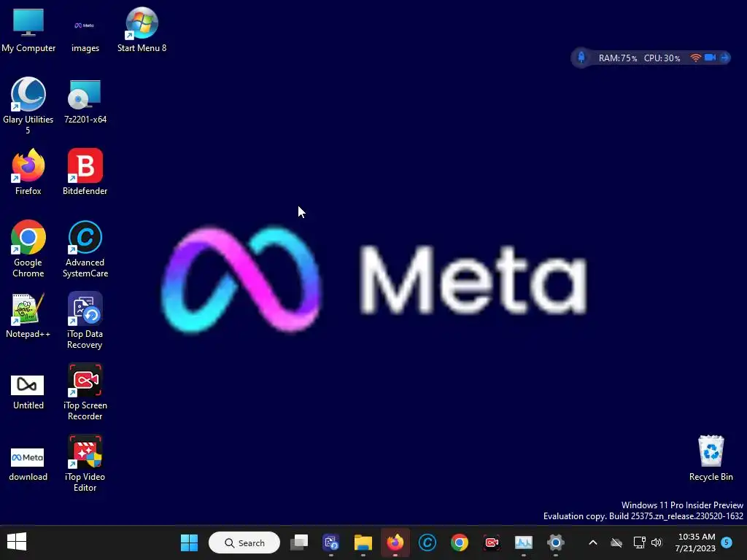The width and height of the screenshot is (747, 560).
Task: Open the performance monitor taskbar icon
Action: [524, 542]
